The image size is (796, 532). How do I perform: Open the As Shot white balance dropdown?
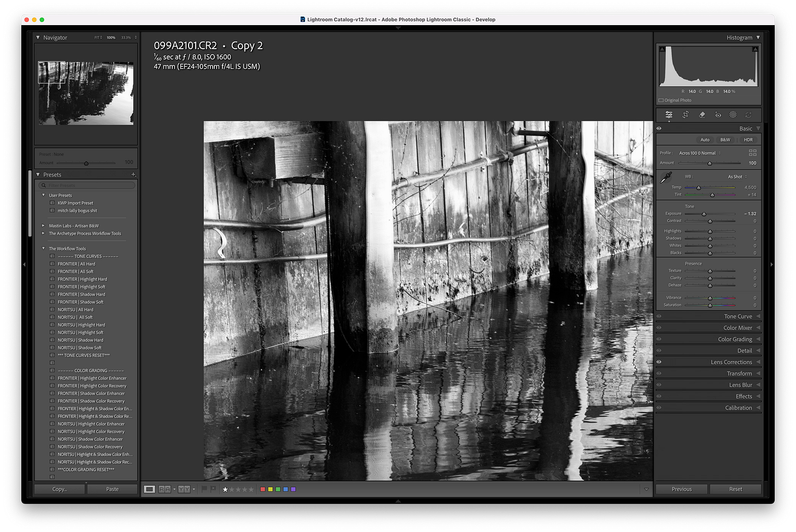click(x=735, y=176)
